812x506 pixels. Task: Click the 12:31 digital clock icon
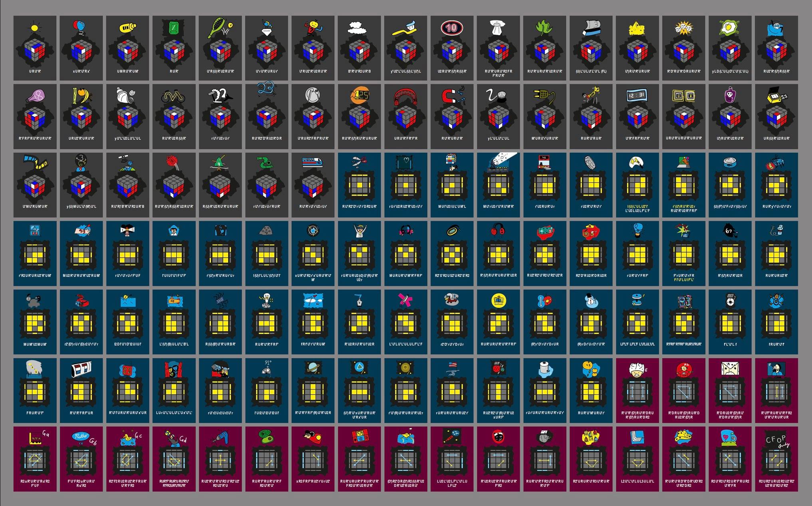pos(637,96)
